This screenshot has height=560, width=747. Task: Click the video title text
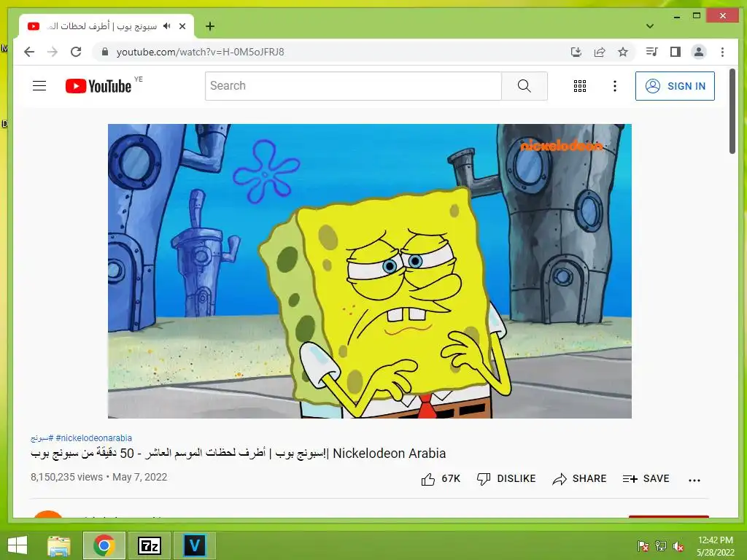pos(239,454)
